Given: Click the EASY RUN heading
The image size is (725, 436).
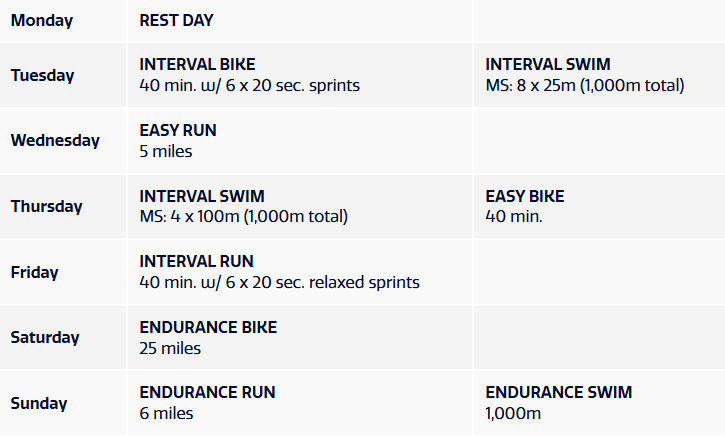Looking at the screenshot, I should (x=178, y=130).
